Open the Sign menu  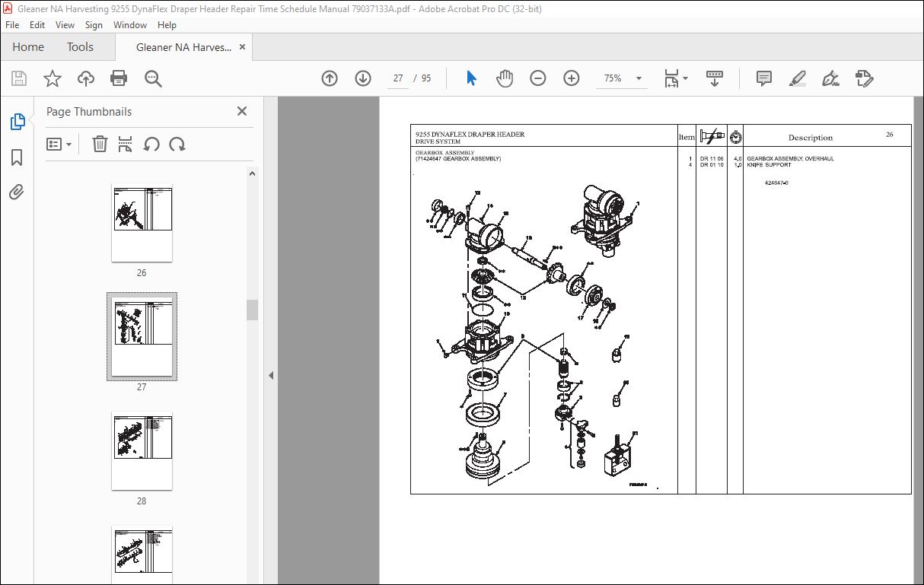click(x=94, y=25)
